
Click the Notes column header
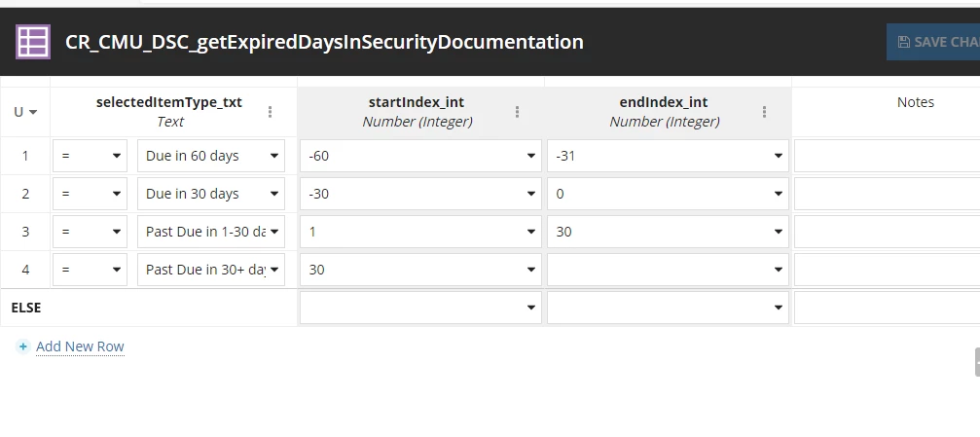click(x=915, y=102)
